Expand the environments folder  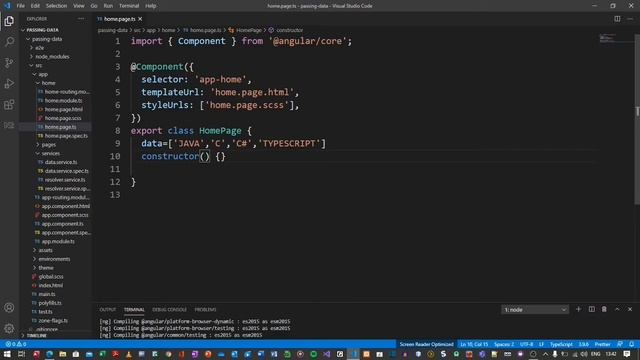pos(55,259)
